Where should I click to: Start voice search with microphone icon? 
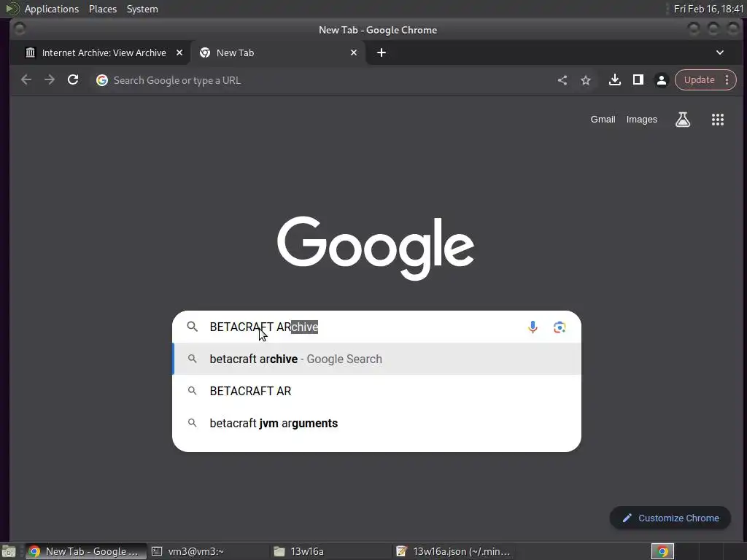pos(533,327)
